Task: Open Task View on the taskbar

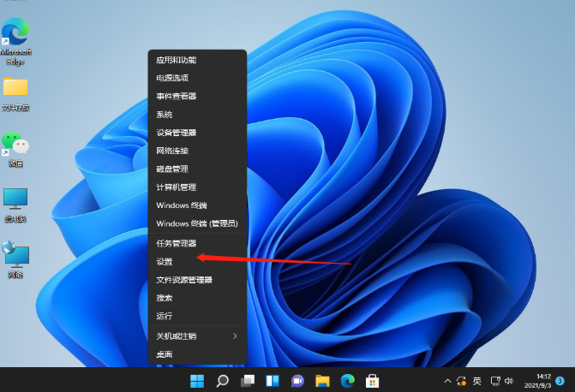Action: click(x=248, y=380)
